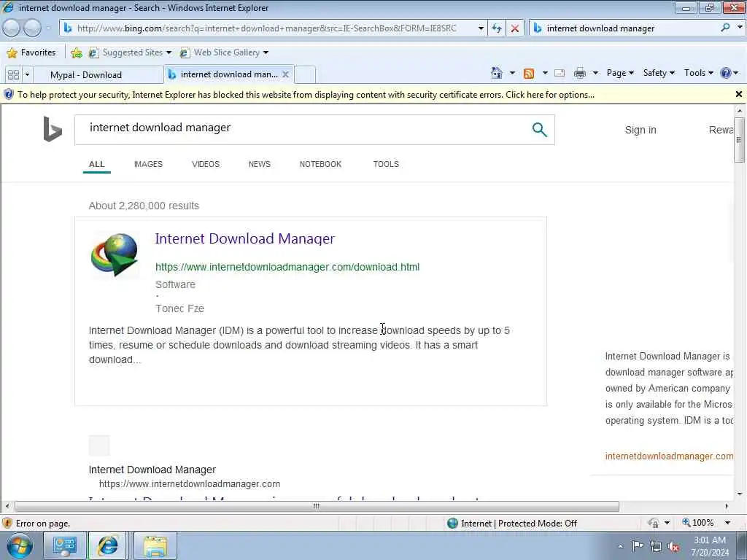Click Sign in link
The width and height of the screenshot is (747, 560).
click(640, 130)
